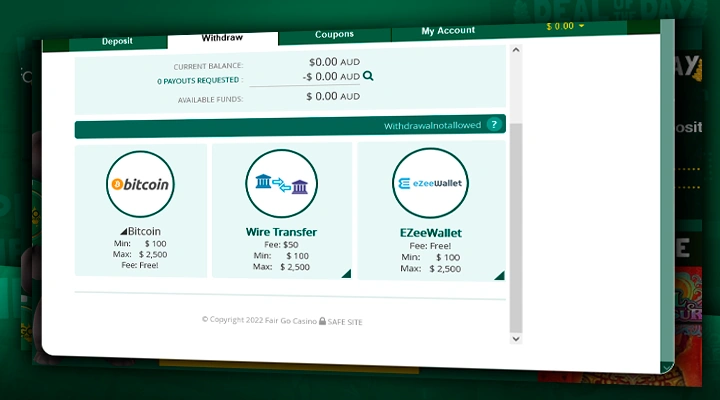The height and width of the screenshot is (400, 720).
Task: Click the 0 Payouts Requested link
Action: 198,81
